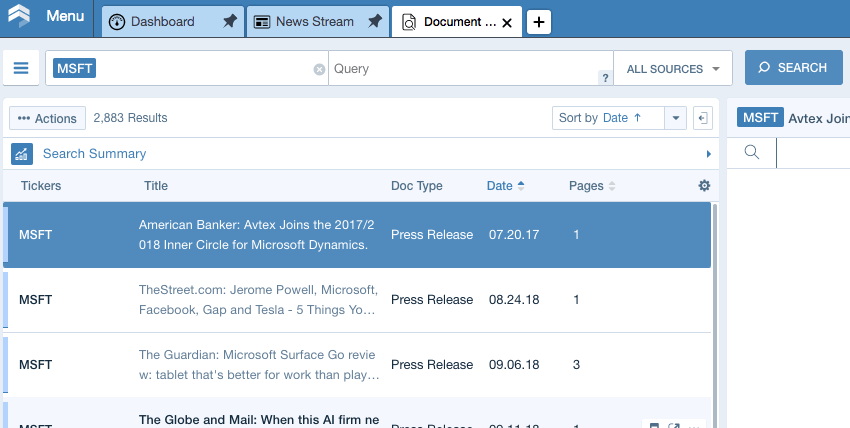Click the SEARCH button
This screenshot has height=428, width=850.
(794, 68)
